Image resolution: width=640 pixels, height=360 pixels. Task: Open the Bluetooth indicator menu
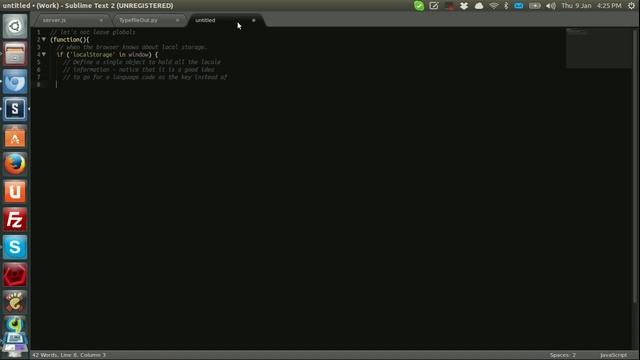[506, 6]
